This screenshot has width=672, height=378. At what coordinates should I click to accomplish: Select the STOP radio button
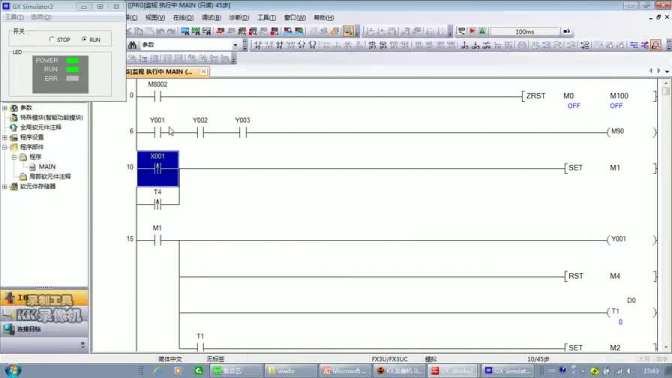click(52, 39)
